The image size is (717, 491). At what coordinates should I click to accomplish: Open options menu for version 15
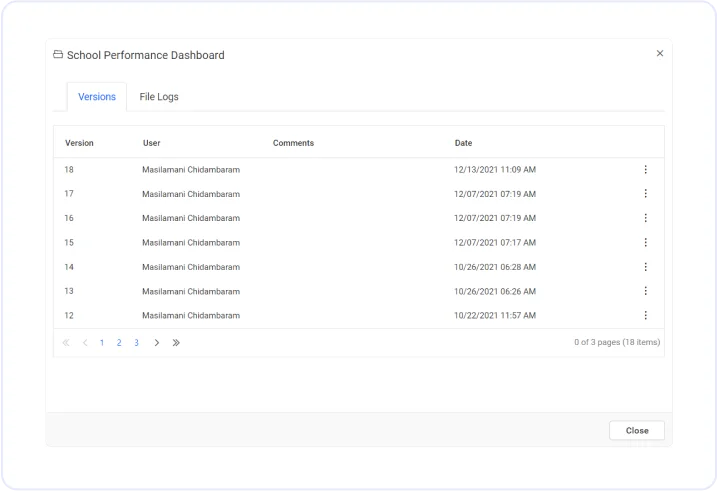[645, 242]
